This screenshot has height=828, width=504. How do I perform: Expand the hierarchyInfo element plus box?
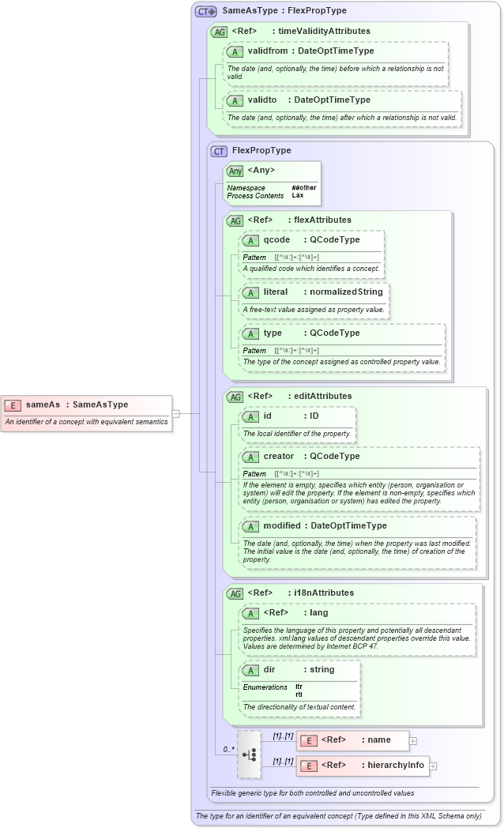433,766
